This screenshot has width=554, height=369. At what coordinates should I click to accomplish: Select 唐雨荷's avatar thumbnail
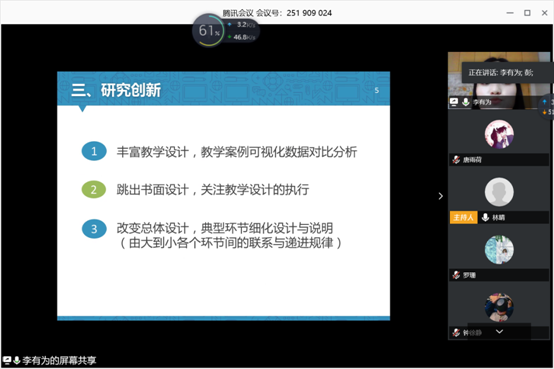pos(499,134)
